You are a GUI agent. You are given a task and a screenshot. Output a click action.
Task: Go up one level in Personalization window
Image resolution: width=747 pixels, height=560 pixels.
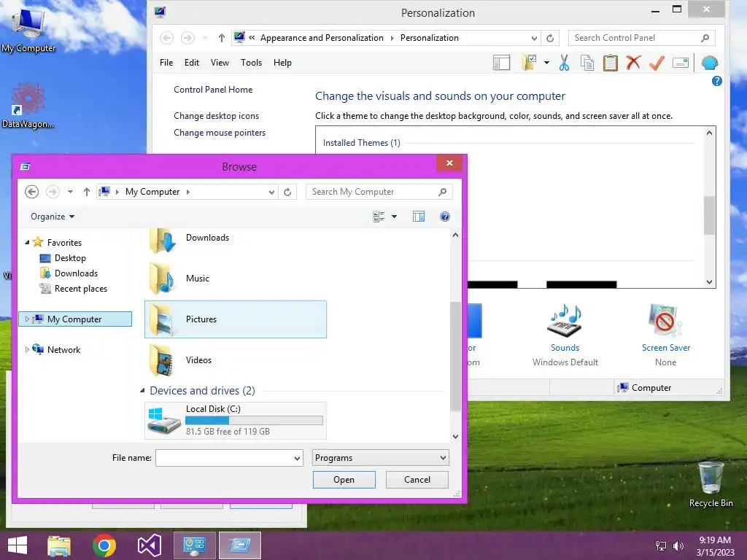[x=222, y=38]
